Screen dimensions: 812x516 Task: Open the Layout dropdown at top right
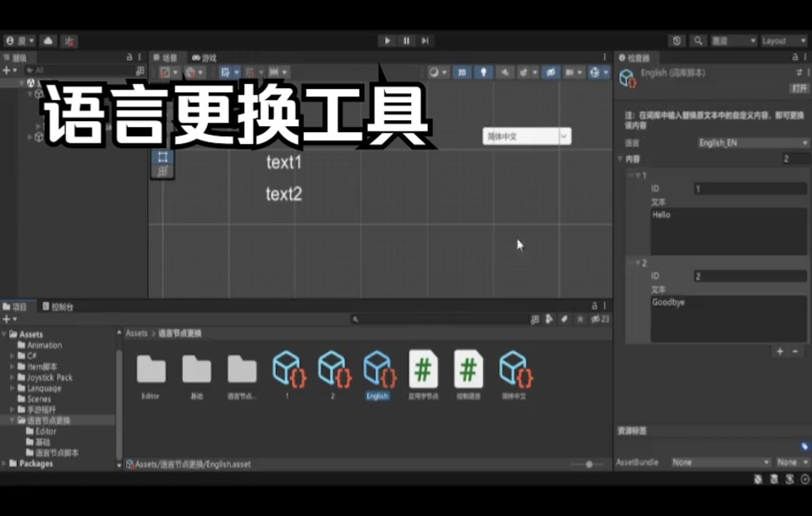(782, 40)
